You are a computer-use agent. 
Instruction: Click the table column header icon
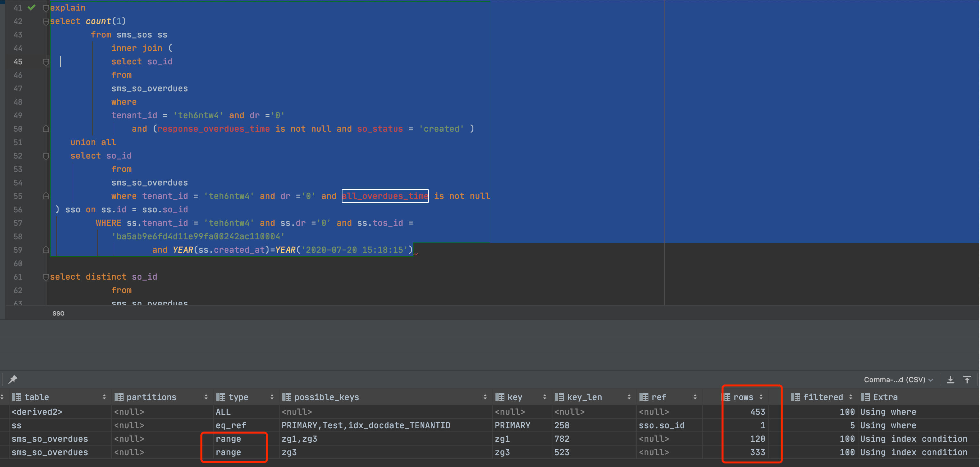[16, 397]
